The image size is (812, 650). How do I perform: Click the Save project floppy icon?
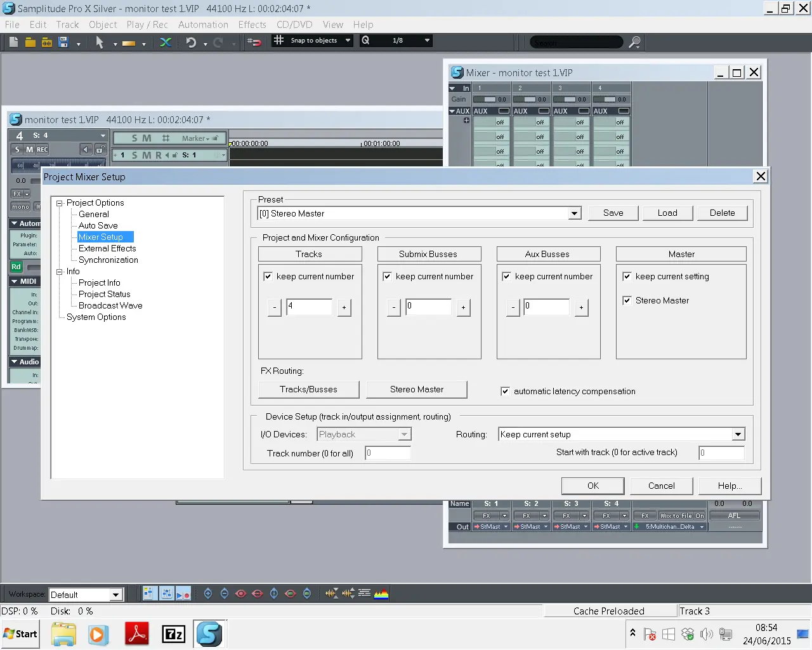pos(63,43)
